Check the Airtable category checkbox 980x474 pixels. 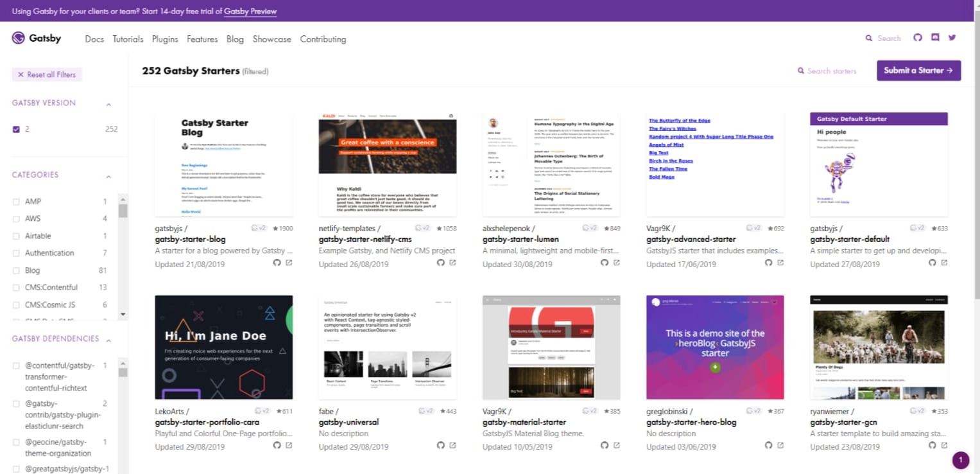tap(16, 236)
